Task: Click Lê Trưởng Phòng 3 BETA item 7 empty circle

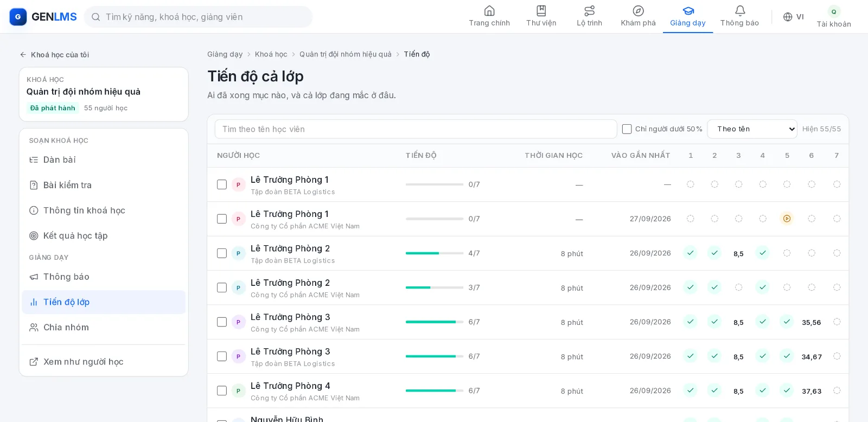Action: pyautogui.click(x=837, y=356)
